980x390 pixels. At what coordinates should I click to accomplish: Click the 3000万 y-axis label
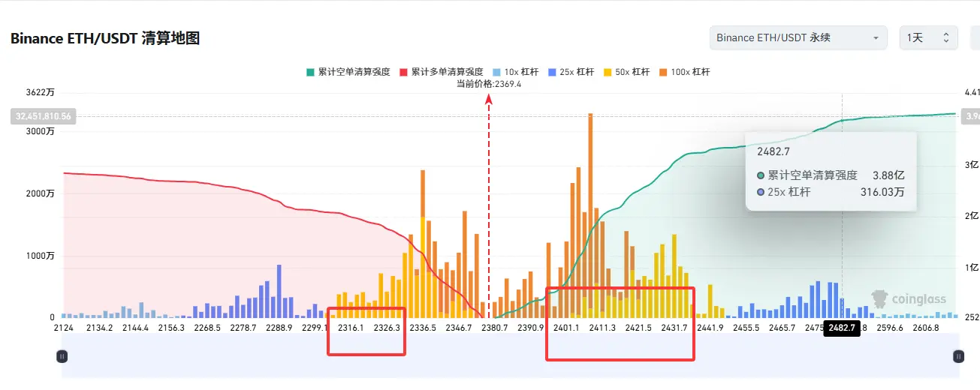coord(39,131)
